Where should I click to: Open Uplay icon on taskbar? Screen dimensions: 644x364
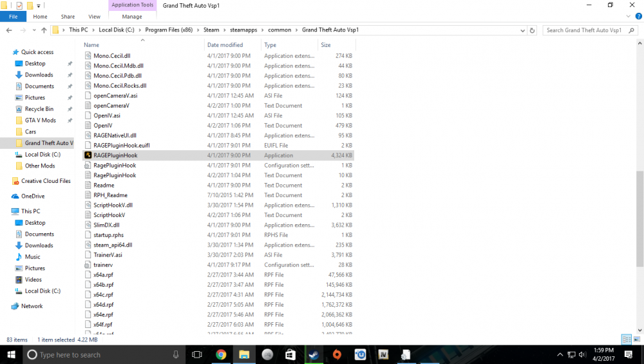[360, 354]
